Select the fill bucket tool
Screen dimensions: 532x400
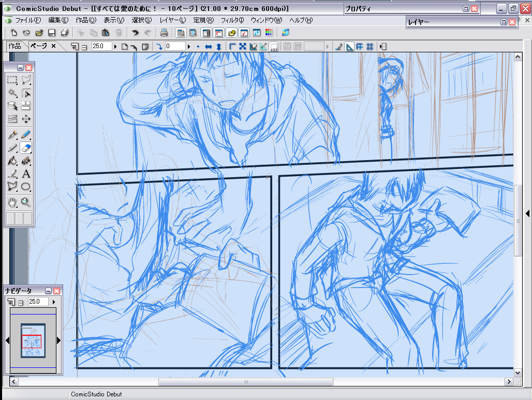(12, 161)
